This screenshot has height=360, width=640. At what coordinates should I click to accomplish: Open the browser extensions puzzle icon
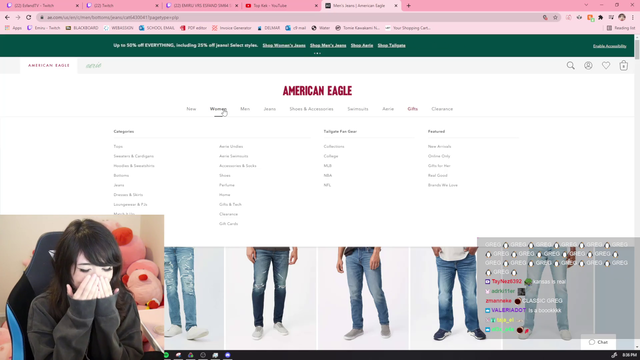600,18
